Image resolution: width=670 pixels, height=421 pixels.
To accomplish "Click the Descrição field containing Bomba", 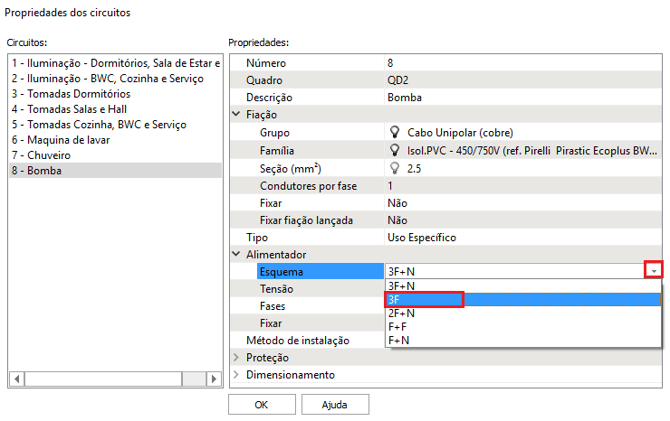I will click(x=520, y=98).
